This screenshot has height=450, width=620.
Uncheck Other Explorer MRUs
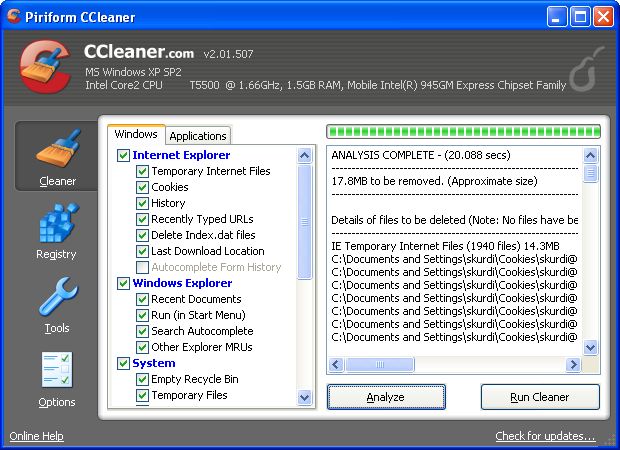coord(142,347)
